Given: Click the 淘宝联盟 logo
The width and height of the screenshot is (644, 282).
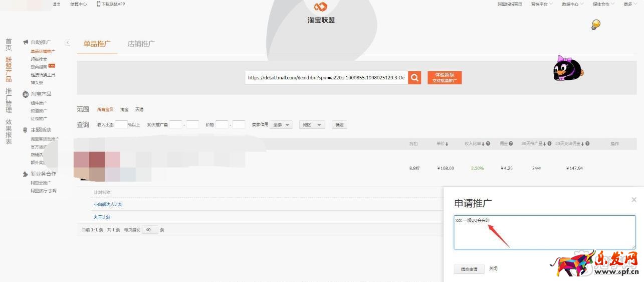Looking at the screenshot, I should pos(321,13).
